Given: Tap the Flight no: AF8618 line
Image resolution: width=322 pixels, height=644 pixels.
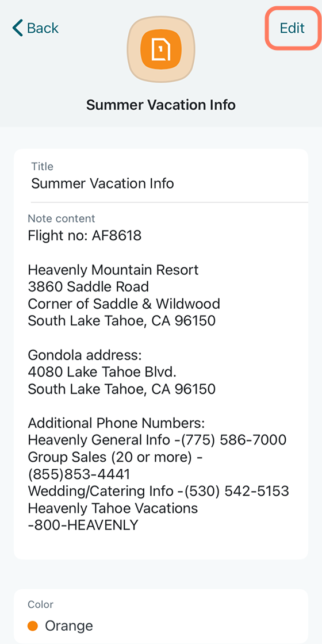Looking at the screenshot, I should pos(85,235).
